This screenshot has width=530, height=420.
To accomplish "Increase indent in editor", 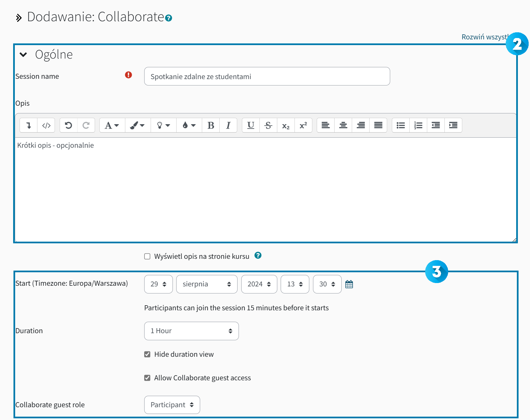I will (x=453, y=125).
